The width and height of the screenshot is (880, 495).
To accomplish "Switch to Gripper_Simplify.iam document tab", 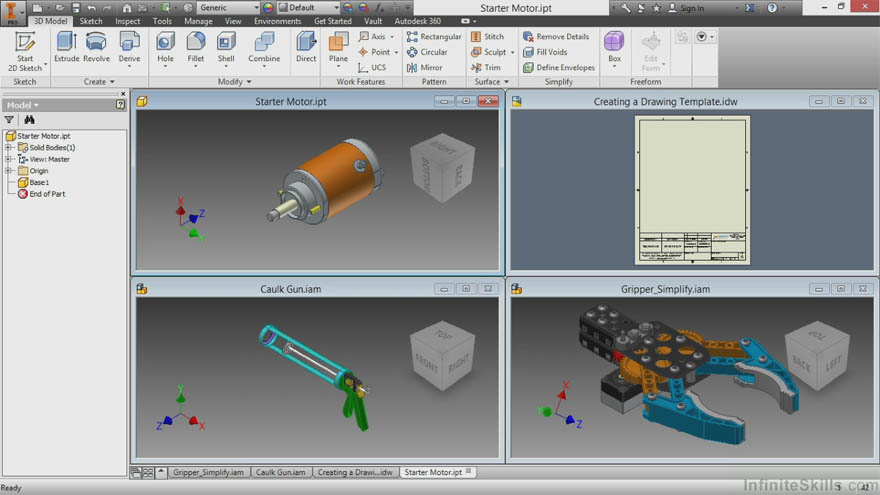I will pos(208,473).
